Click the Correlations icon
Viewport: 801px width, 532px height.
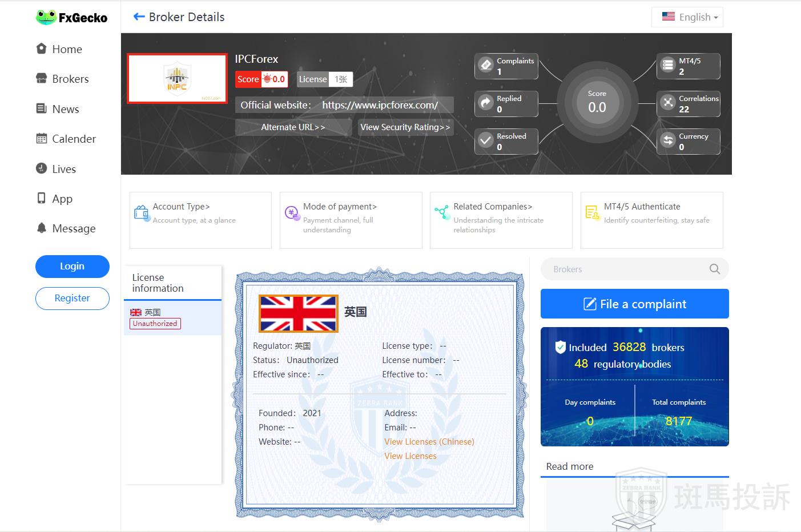click(x=668, y=103)
